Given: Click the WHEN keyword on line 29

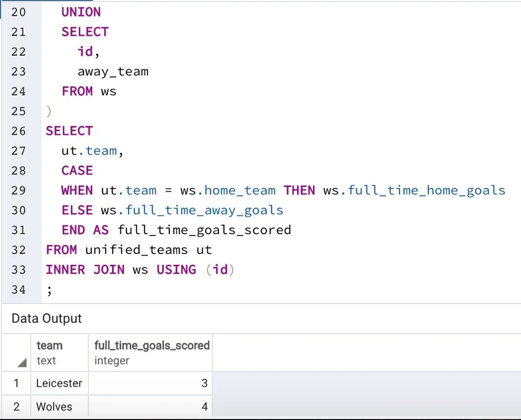Looking at the screenshot, I should [77, 190].
